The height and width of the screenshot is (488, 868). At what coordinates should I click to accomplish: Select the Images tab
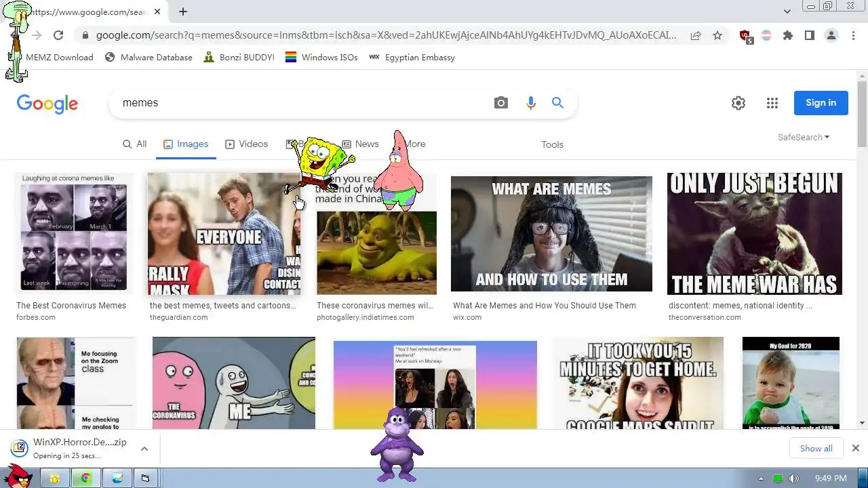pyautogui.click(x=186, y=144)
